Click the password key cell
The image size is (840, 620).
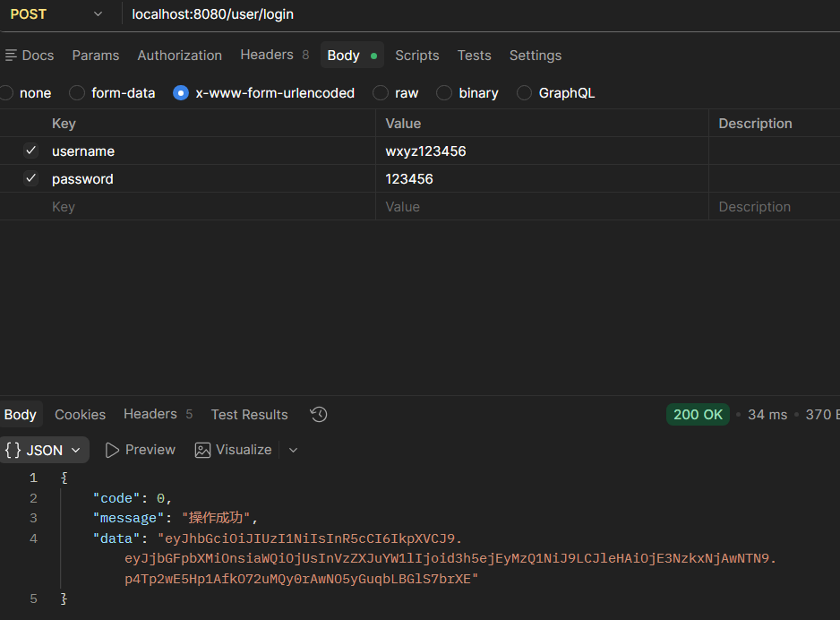[212, 179]
